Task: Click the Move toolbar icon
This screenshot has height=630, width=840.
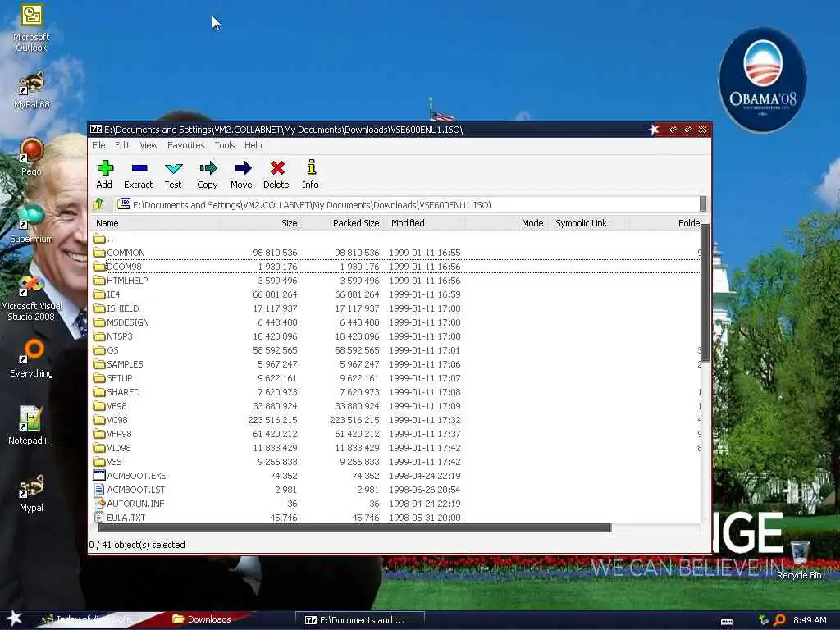Action: 242,174
